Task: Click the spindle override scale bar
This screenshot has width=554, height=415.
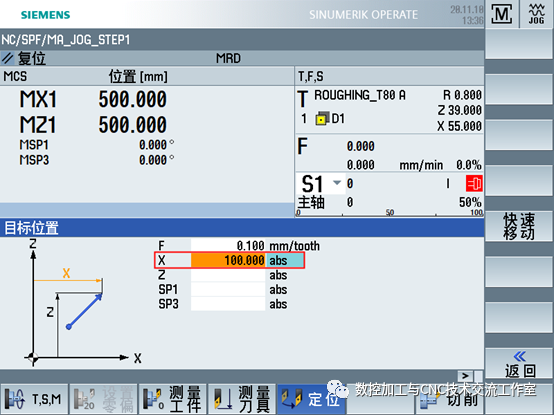Action: point(389,213)
